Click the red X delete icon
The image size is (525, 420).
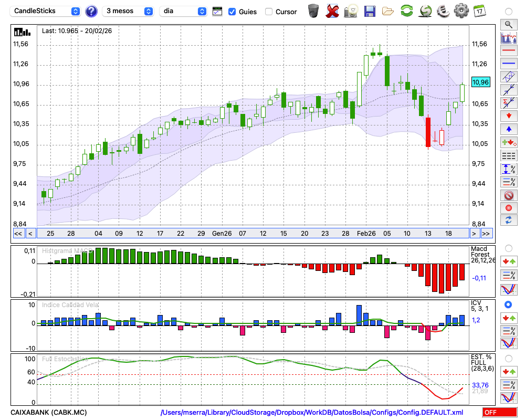[x=332, y=11]
